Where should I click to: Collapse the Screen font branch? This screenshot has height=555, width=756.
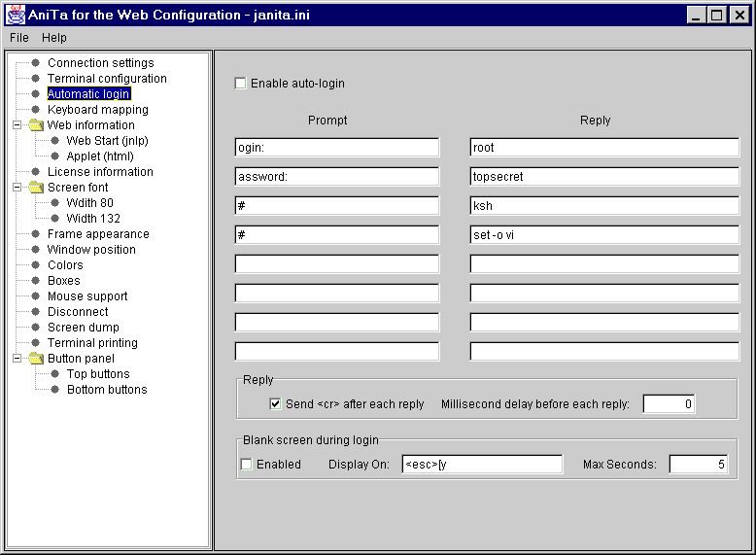tap(17, 188)
